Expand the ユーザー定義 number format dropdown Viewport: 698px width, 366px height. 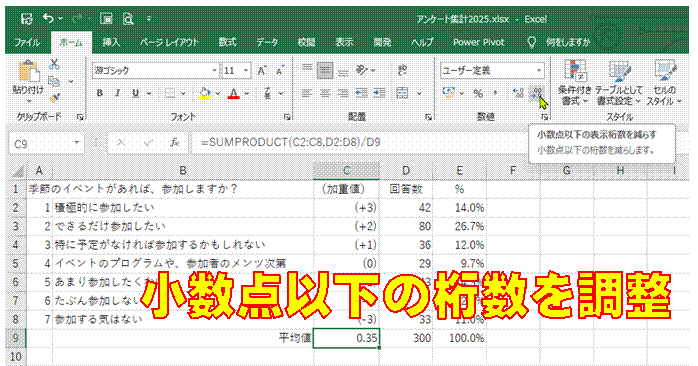click(539, 70)
